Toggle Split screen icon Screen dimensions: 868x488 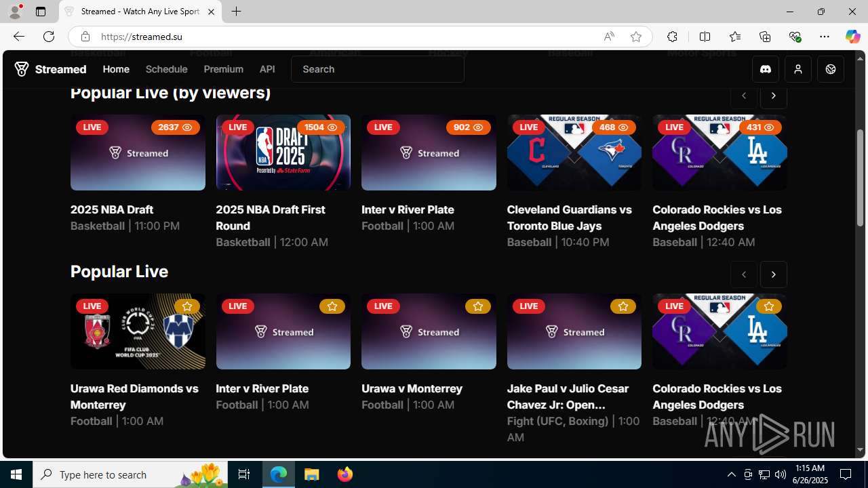[705, 37]
